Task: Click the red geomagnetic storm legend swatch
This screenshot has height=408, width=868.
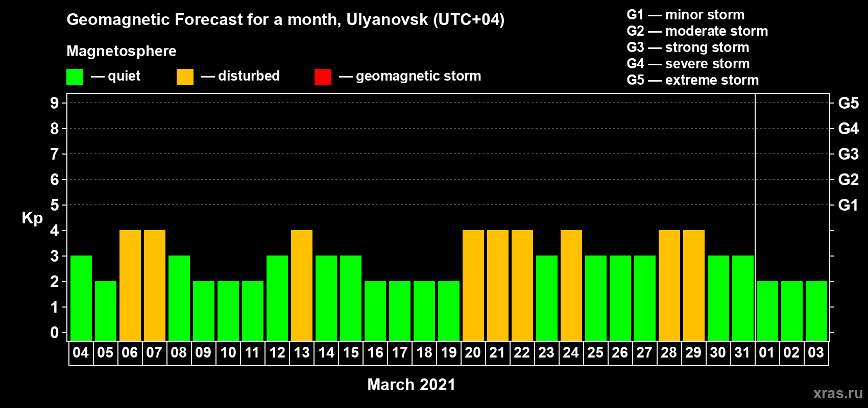Action: tap(323, 77)
